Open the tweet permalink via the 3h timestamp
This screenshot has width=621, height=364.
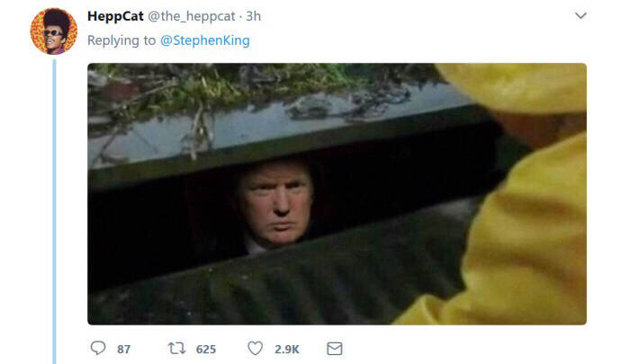254,16
